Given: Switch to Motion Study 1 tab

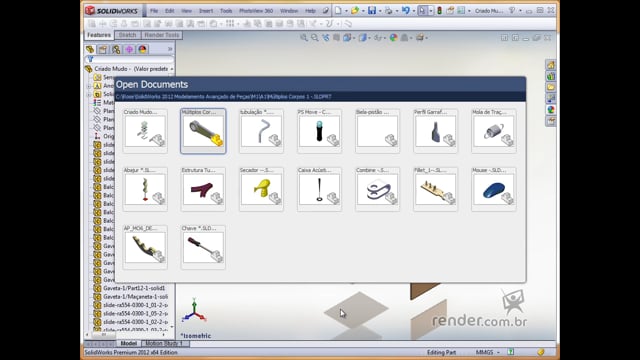Looking at the screenshot, I should pyautogui.click(x=164, y=343).
